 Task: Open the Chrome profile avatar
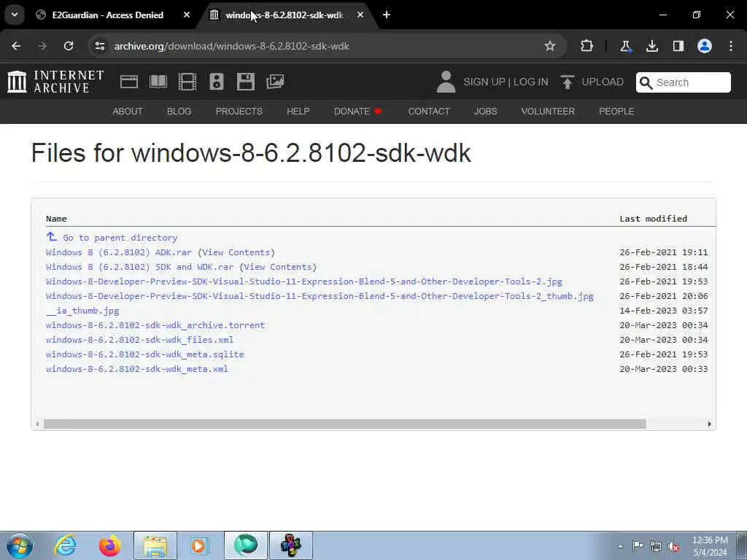(x=705, y=46)
